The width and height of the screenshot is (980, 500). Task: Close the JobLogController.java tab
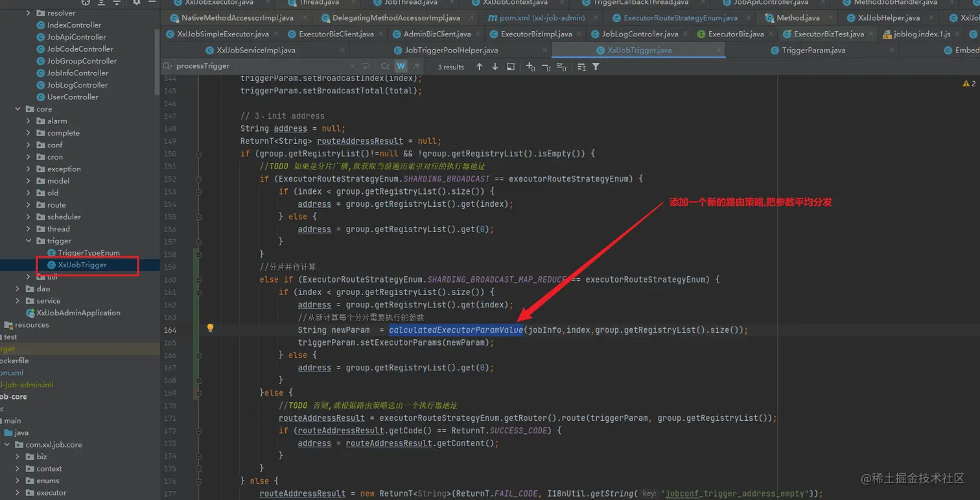pyautogui.click(x=686, y=34)
